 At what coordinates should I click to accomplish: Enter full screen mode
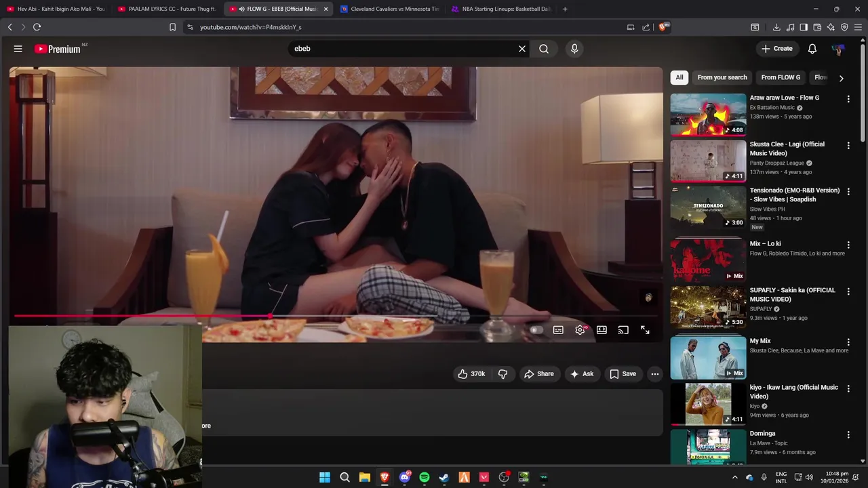point(645,330)
